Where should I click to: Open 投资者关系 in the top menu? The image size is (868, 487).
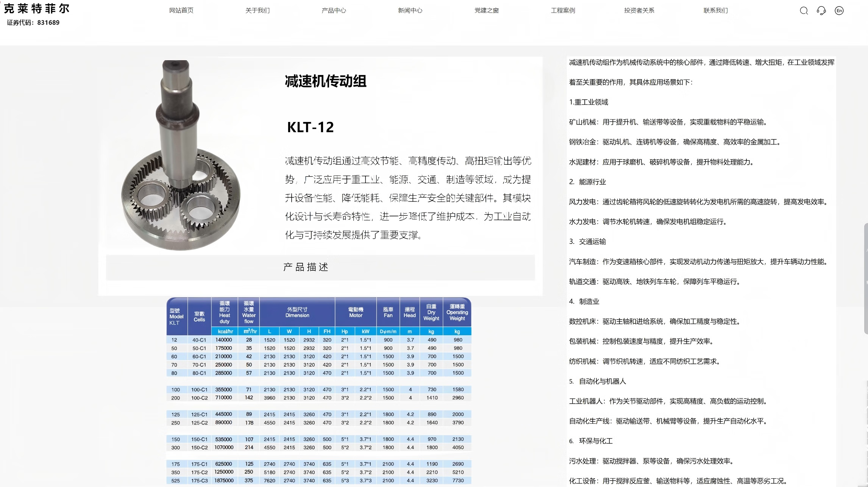tap(639, 11)
